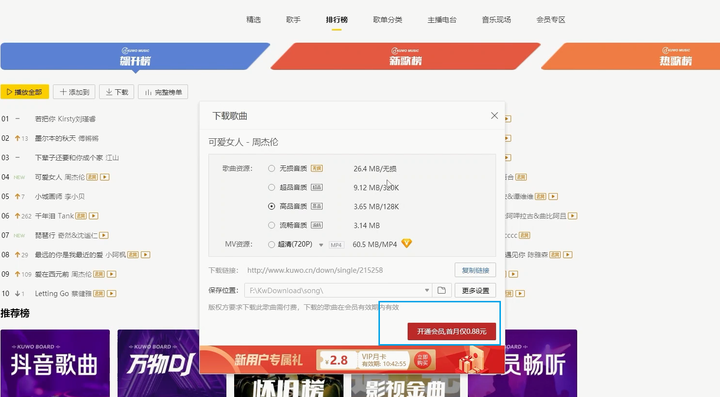Click song 小城画师 李小贝 in row 05
The height and width of the screenshot is (397, 720).
(x=60, y=196)
